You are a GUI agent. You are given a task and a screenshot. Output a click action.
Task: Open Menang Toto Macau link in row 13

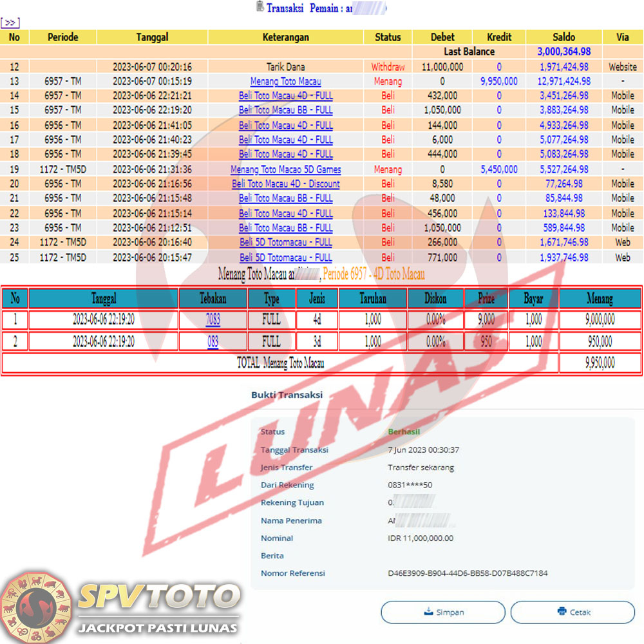click(x=285, y=81)
